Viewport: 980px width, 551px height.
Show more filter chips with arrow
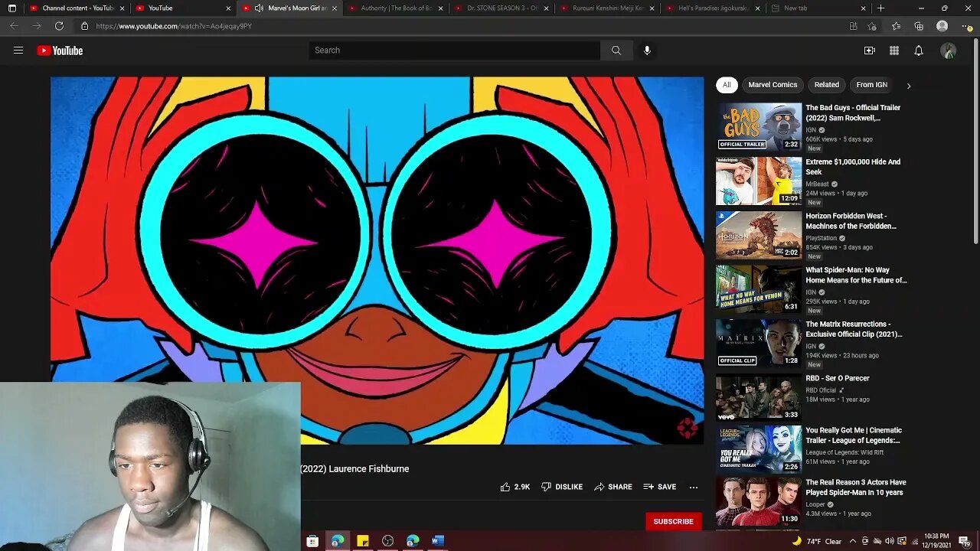coord(909,86)
